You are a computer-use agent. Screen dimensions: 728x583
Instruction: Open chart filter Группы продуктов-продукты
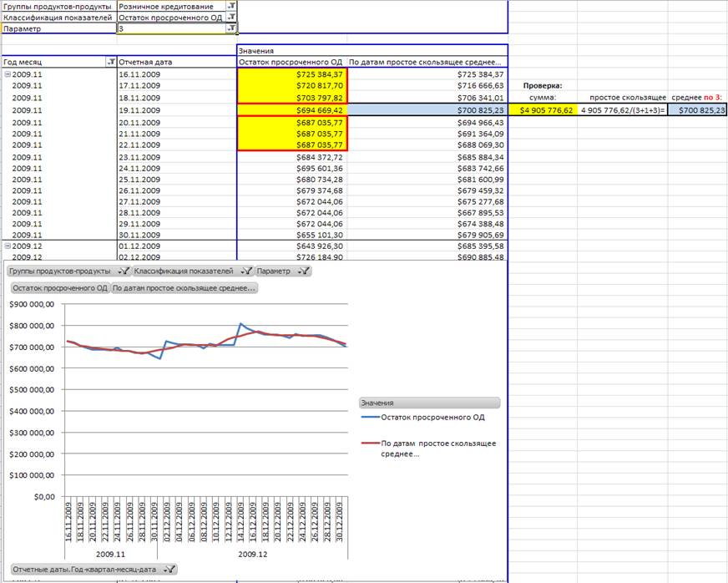click(x=68, y=271)
